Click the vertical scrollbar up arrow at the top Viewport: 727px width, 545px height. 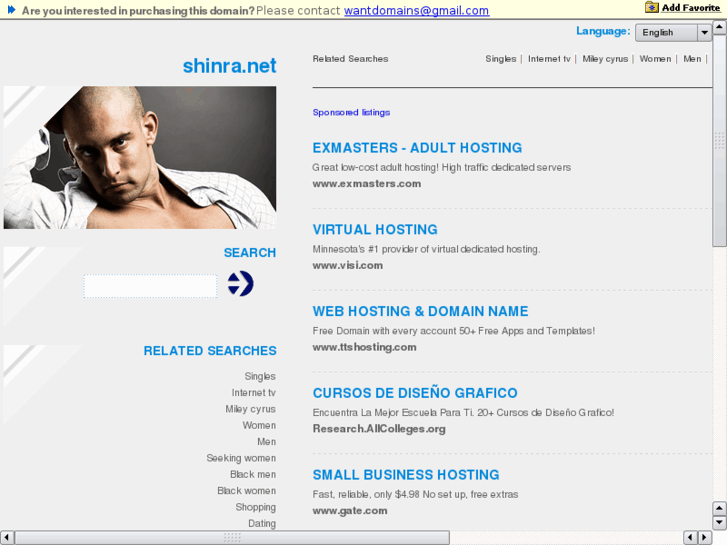click(x=719, y=27)
